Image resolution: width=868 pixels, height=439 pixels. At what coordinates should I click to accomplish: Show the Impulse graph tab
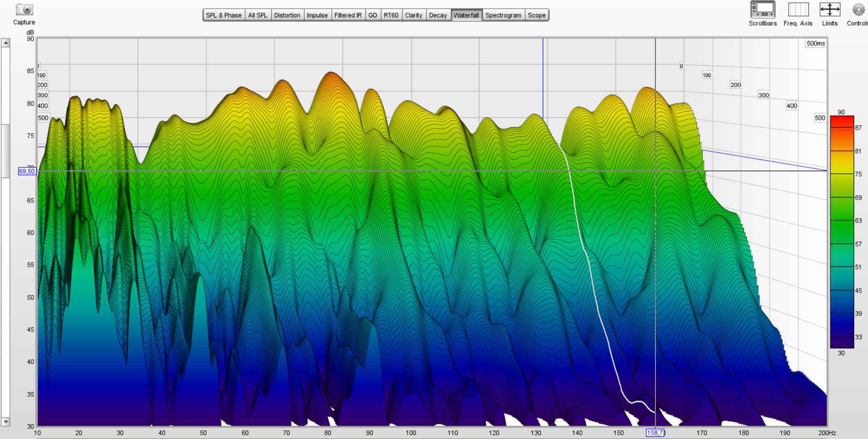click(x=317, y=15)
